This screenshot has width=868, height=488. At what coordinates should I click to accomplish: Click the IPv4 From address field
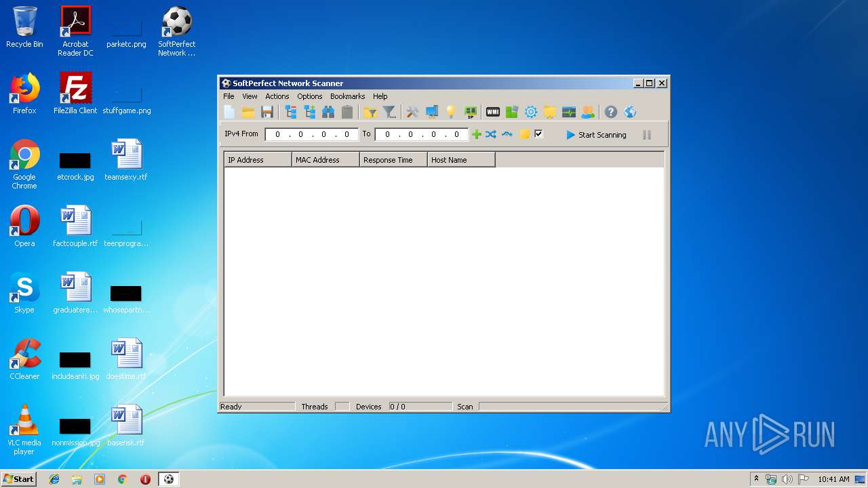[311, 134]
